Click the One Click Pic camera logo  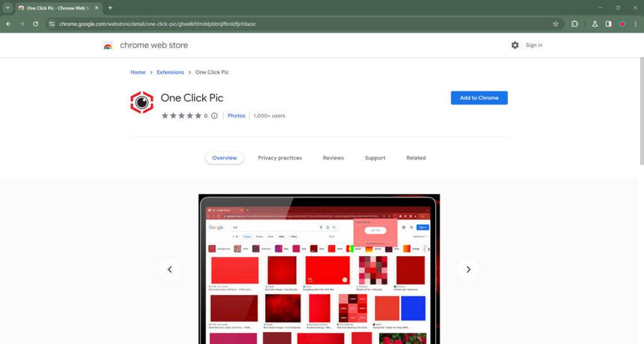pos(142,103)
